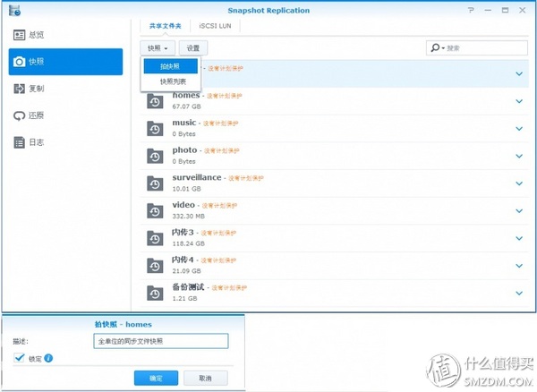This screenshot has height=392, width=537.
Task: Click the 1.21 GB size text
Action: 184,298
